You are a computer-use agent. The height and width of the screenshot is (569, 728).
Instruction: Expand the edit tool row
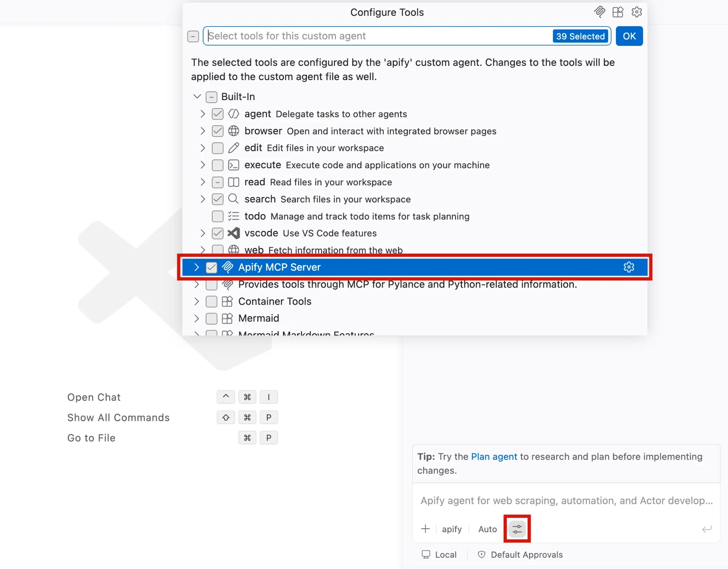coord(203,148)
